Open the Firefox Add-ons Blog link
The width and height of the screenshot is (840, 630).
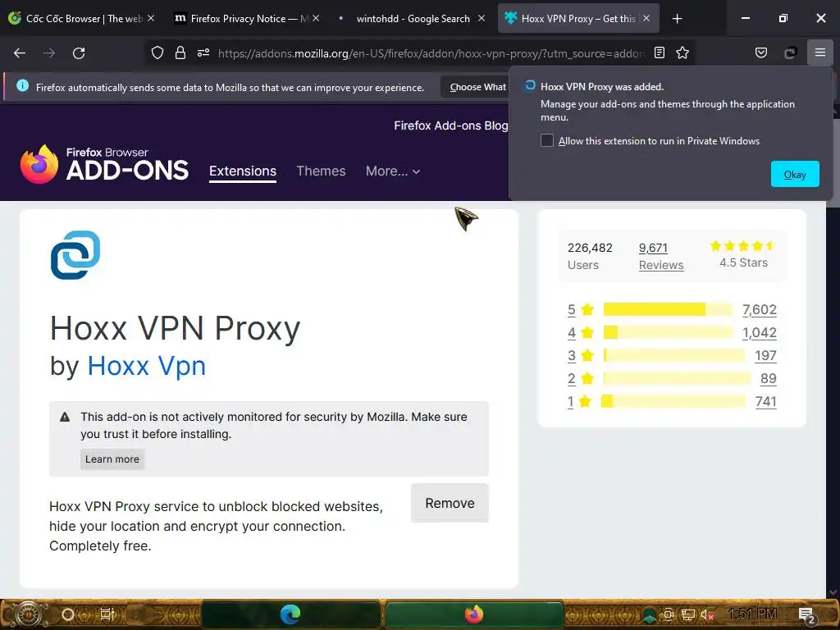450,126
